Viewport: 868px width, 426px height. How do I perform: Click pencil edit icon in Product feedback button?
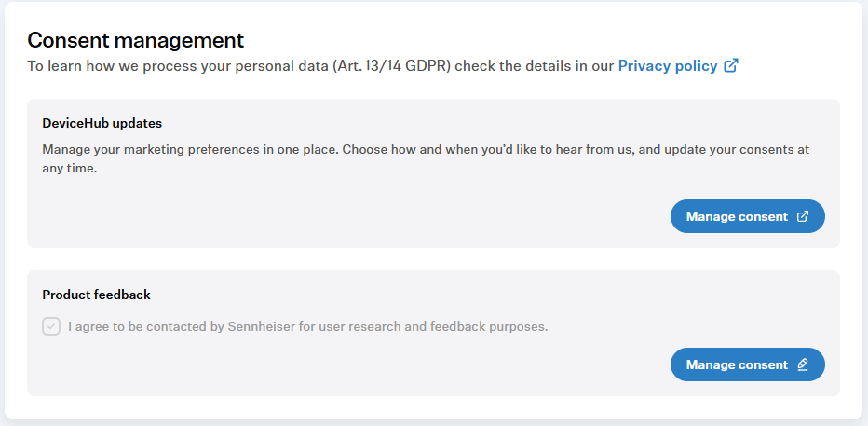click(x=802, y=364)
